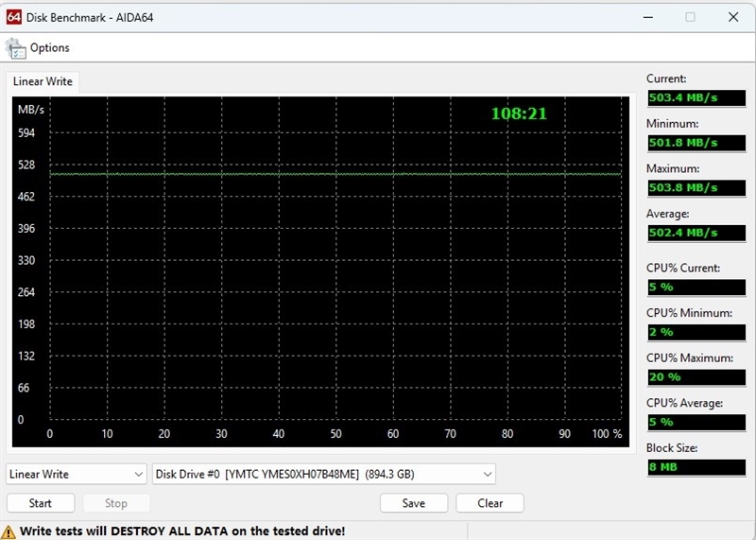
Task: Switch to the Linear Write tab
Action: (43, 81)
